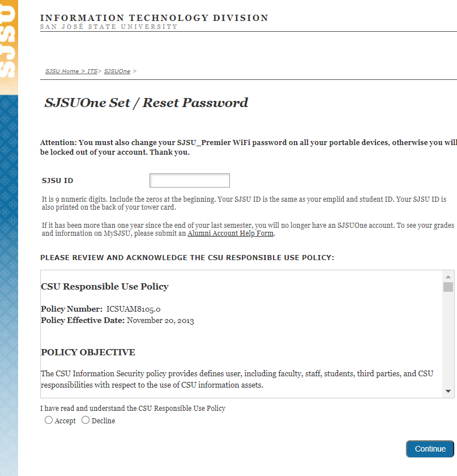
Task: Focus the SJSU ID text field
Action: [x=190, y=181]
